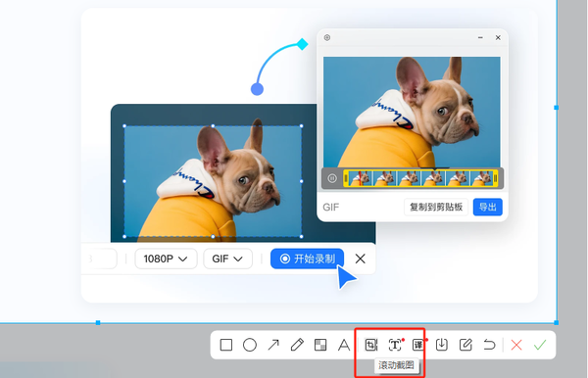This screenshot has width=588, height=378.
Task: Pause playback in GIF preview
Action: coord(332,178)
